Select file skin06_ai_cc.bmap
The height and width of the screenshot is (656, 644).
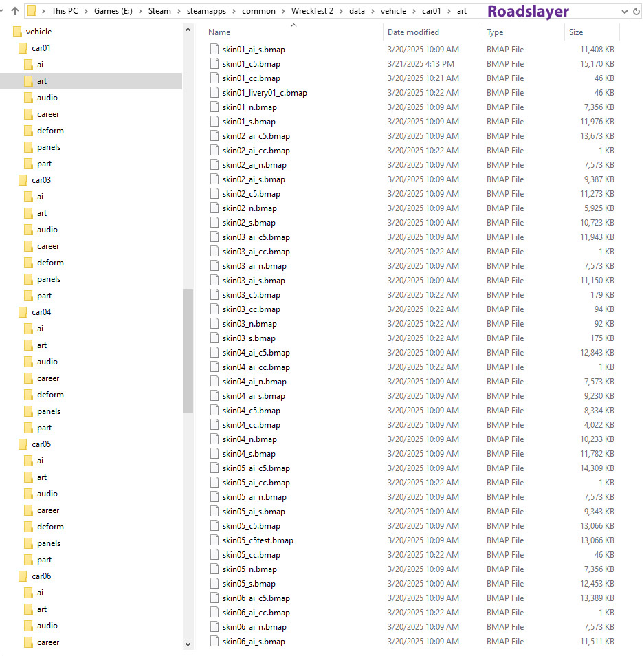coord(256,613)
